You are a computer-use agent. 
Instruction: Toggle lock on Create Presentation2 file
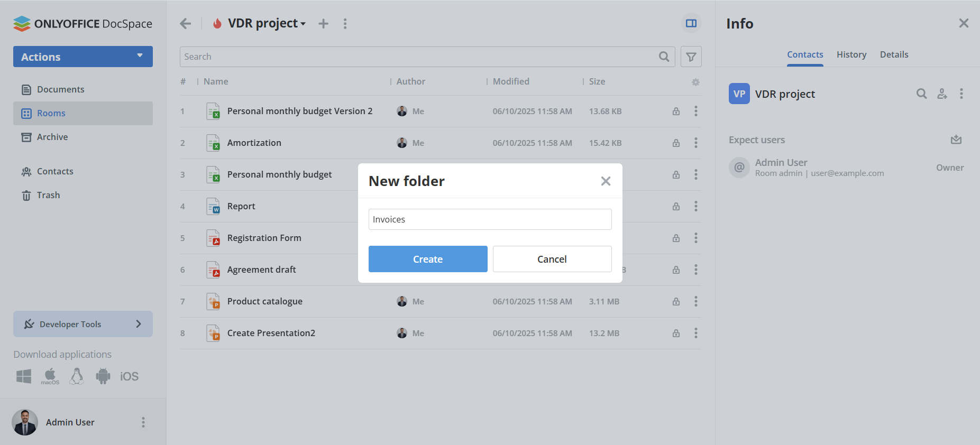676,333
